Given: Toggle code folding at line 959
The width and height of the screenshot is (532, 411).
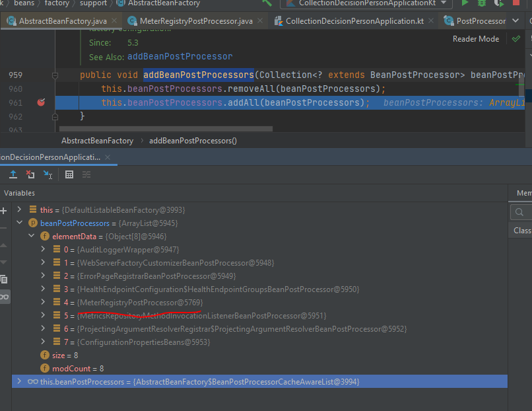Looking at the screenshot, I should click(55, 75).
